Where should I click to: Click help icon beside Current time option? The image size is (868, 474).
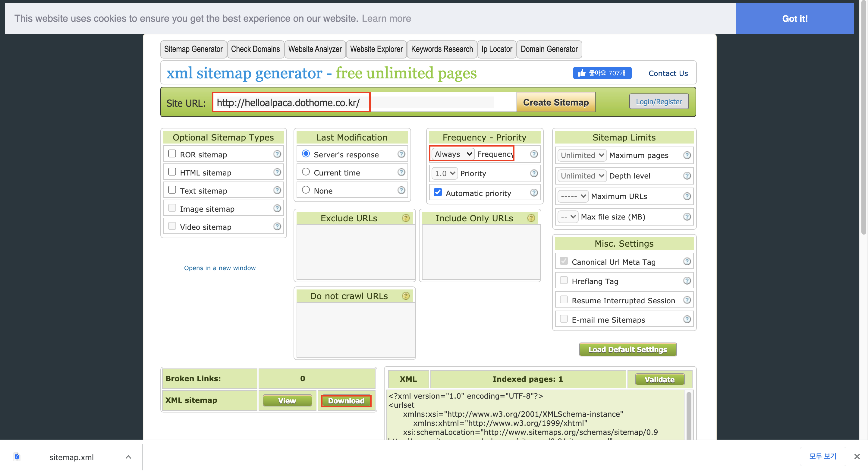click(401, 172)
